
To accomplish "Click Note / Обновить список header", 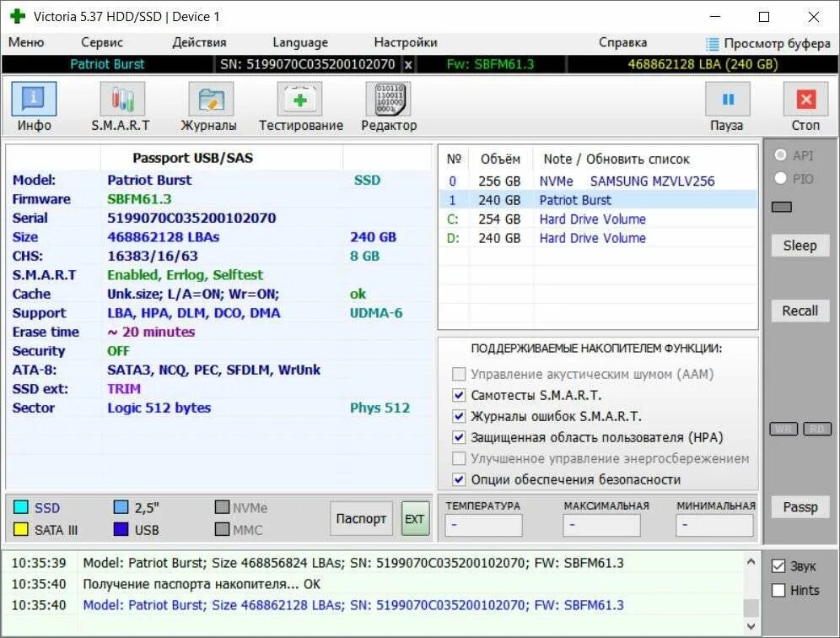I will pyautogui.click(x=616, y=159).
